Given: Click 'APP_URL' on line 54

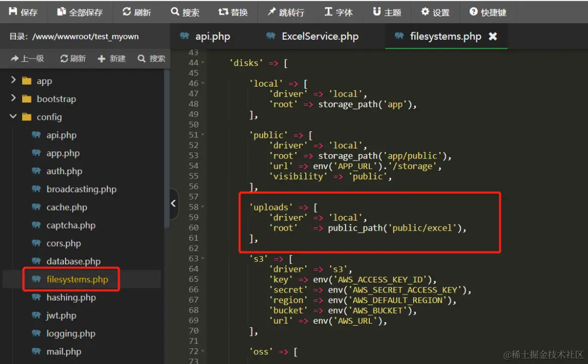Looking at the screenshot, I should (356, 166).
